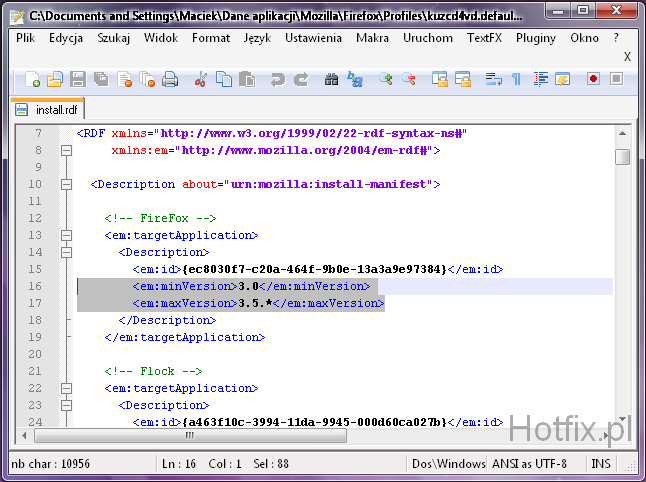This screenshot has width=646, height=482.
Task: Click the Save All toolbar icon
Action: point(101,79)
